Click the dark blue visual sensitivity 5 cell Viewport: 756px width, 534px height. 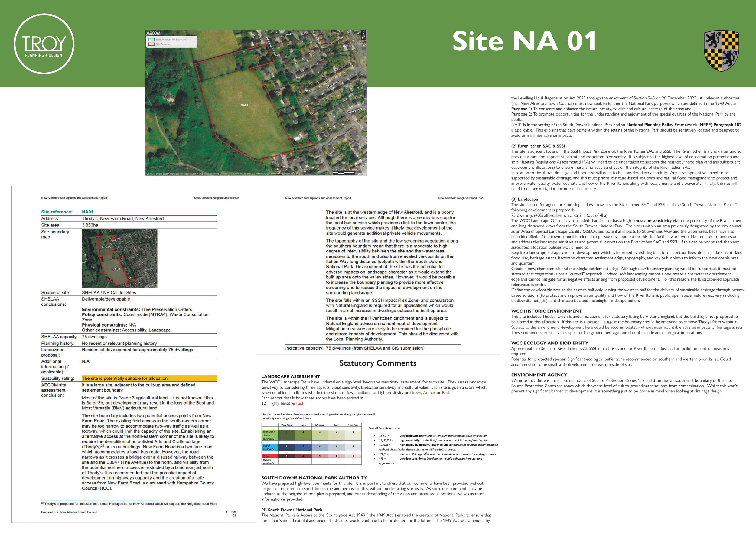[x=286, y=447]
